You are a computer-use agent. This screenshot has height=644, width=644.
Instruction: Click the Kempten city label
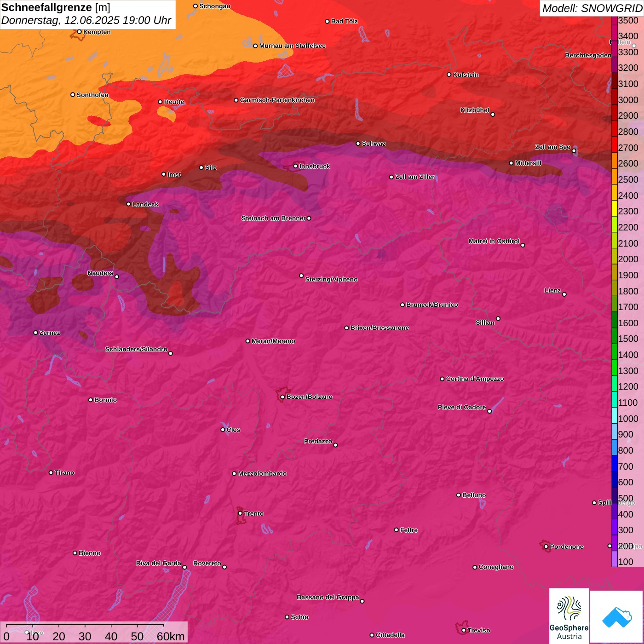pyautogui.click(x=97, y=32)
